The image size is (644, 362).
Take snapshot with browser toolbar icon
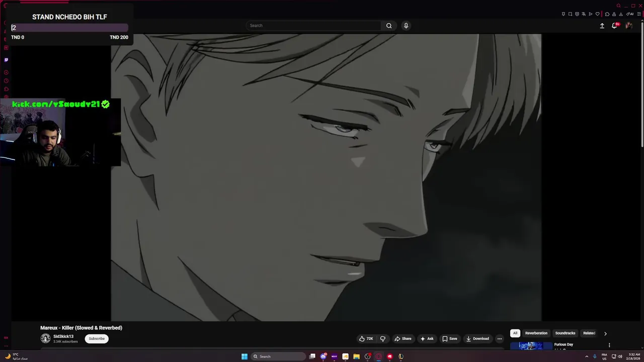570,14
